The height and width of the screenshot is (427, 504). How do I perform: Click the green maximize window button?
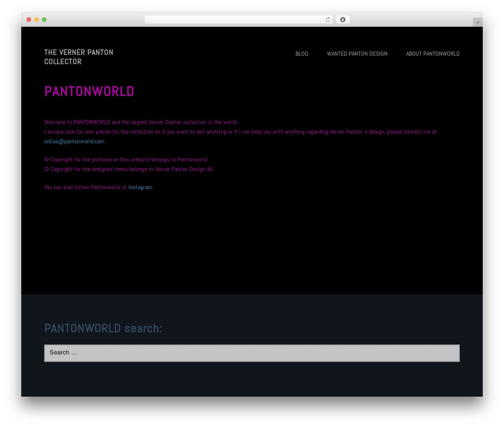(44, 20)
